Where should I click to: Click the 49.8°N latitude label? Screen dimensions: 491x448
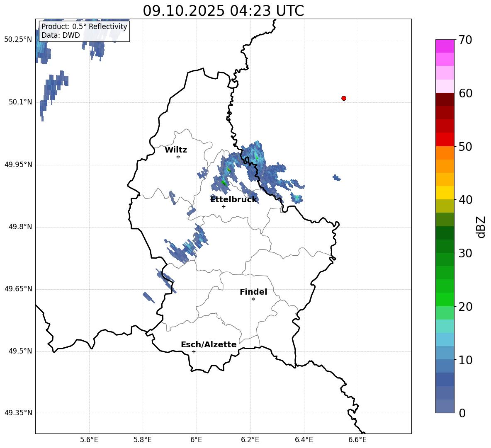pos(20,227)
